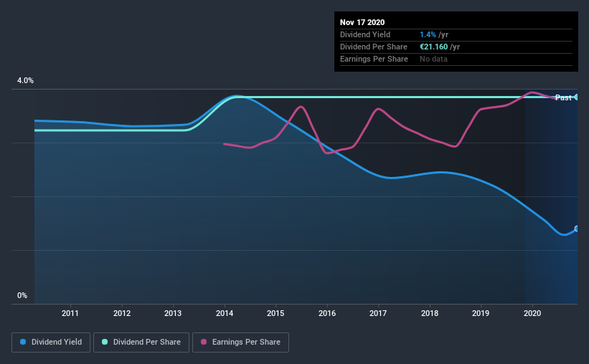Click the 'Past' label on the chart
Image resolution: width=589 pixels, height=364 pixels.
click(563, 97)
